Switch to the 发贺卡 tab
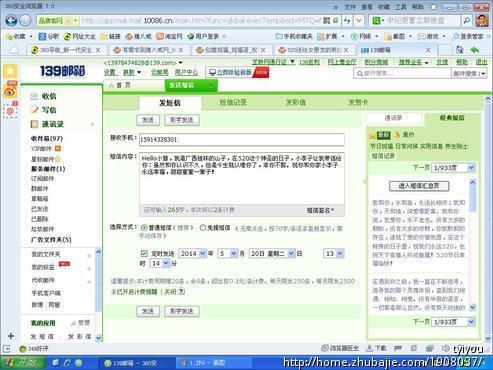Screen dimensions: 493x370 358,103
